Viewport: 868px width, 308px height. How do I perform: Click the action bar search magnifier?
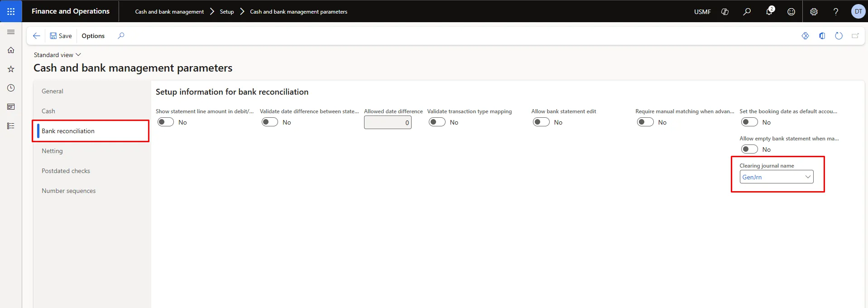pyautogui.click(x=121, y=36)
